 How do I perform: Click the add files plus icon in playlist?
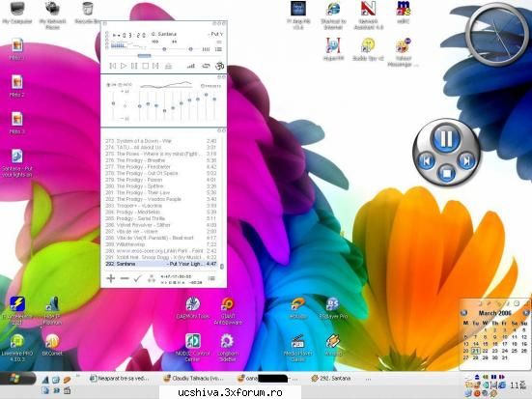tap(111, 278)
